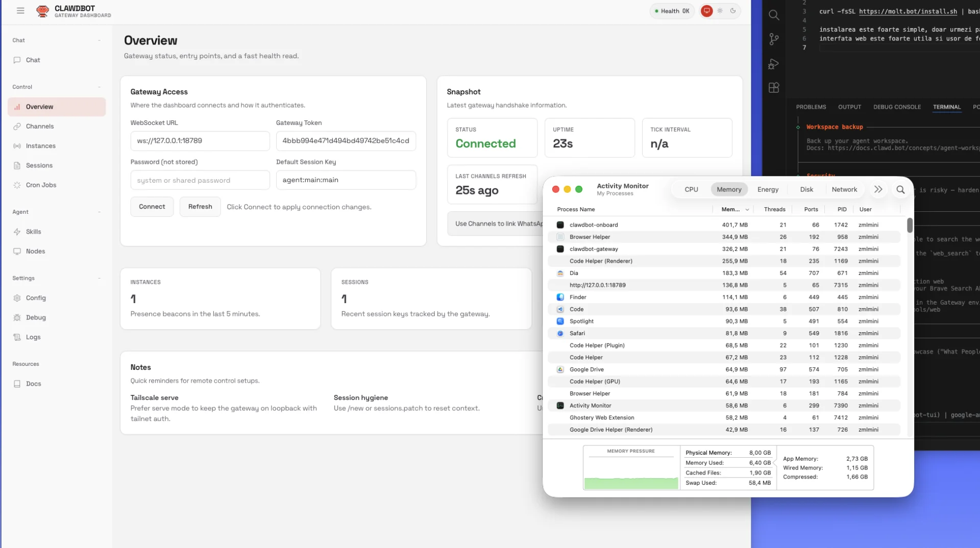Open Run and Debug icon in activity bar
Viewport: 980px width, 548px height.
tap(774, 64)
